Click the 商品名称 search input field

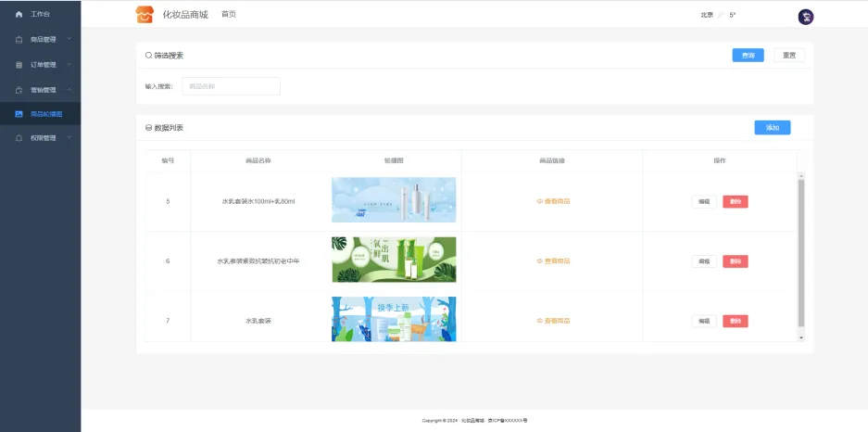tap(231, 86)
